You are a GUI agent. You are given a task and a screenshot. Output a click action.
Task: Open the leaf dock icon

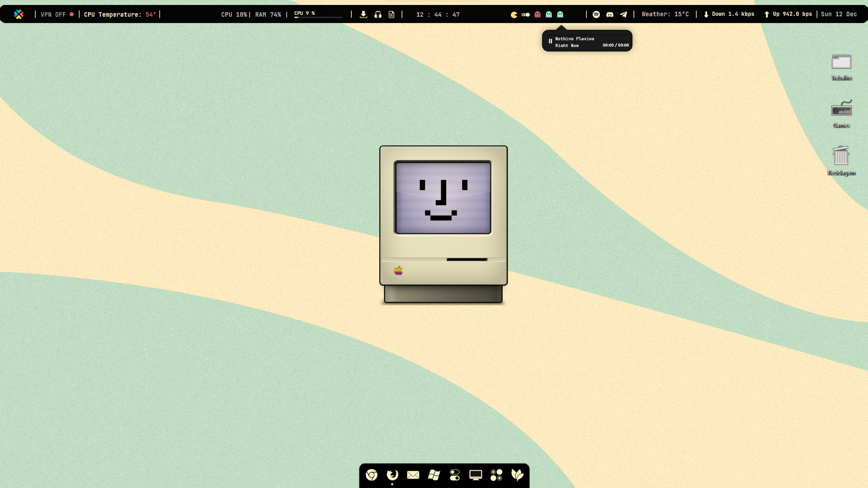pos(517,475)
